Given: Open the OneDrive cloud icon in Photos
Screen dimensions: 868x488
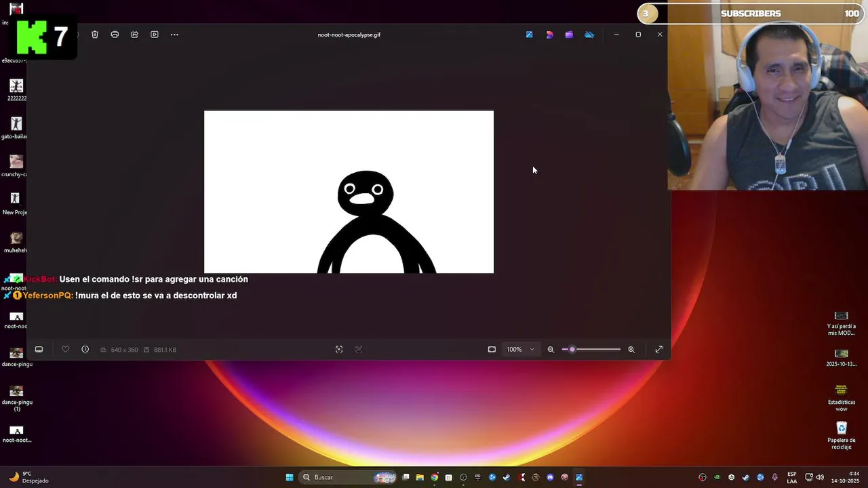Looking at the screenshot, I should (x=589, y=35).
